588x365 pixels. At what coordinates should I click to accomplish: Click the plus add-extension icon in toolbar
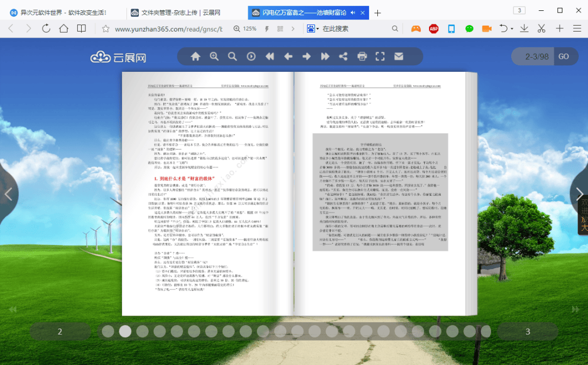560,28
